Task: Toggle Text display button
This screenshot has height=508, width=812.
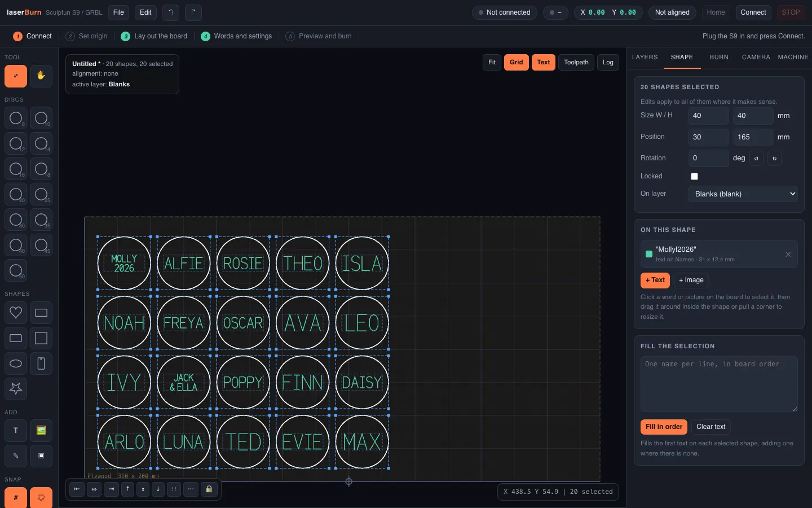Action: pyautogui.click(x=544, y=62)
